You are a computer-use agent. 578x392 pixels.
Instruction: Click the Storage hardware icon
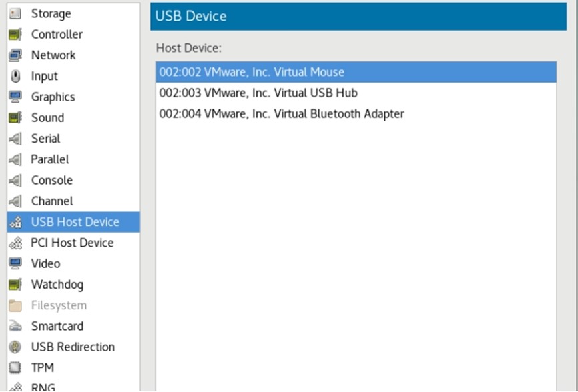(15, 13)
